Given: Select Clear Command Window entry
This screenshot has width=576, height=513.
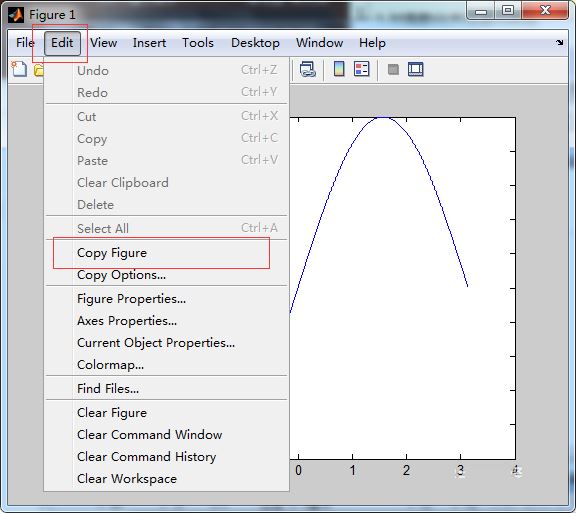Looking at the screenshot, I should coord(166,435).
